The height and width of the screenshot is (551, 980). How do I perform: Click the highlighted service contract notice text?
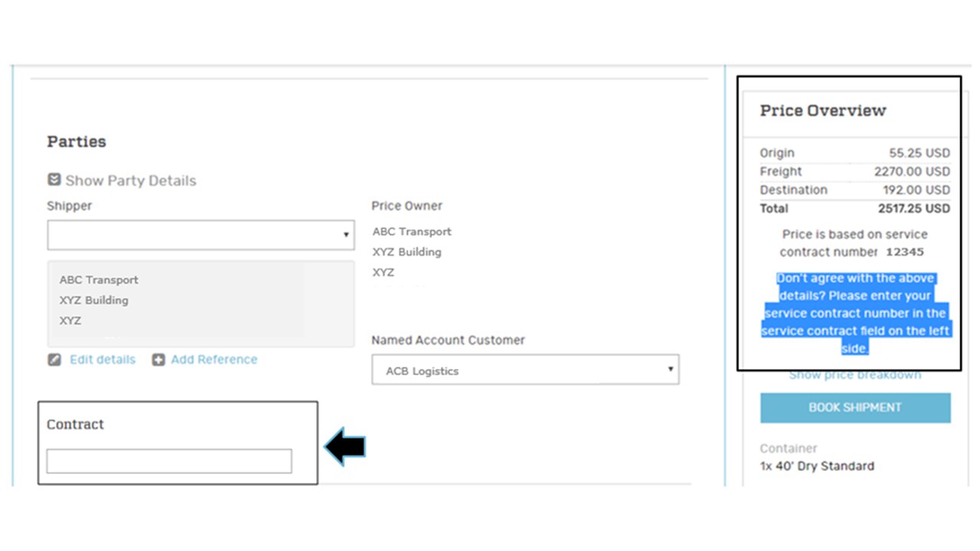click(x=855, y=313)
